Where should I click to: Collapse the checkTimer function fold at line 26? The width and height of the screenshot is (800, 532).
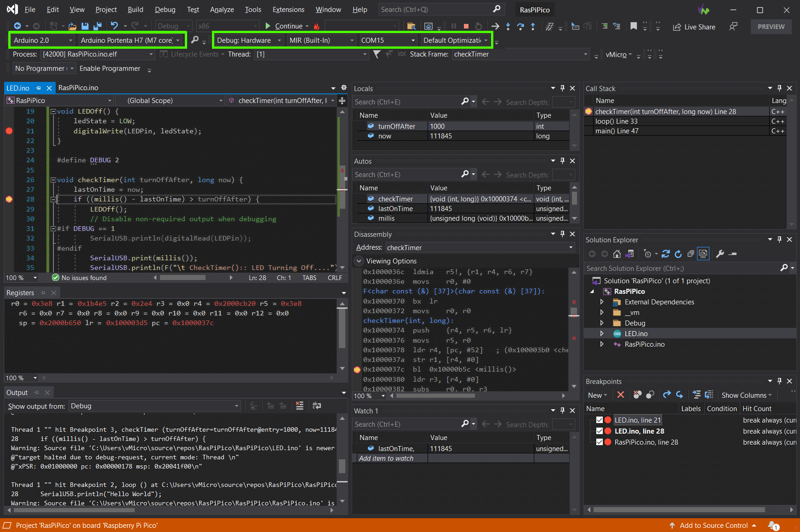53,180
